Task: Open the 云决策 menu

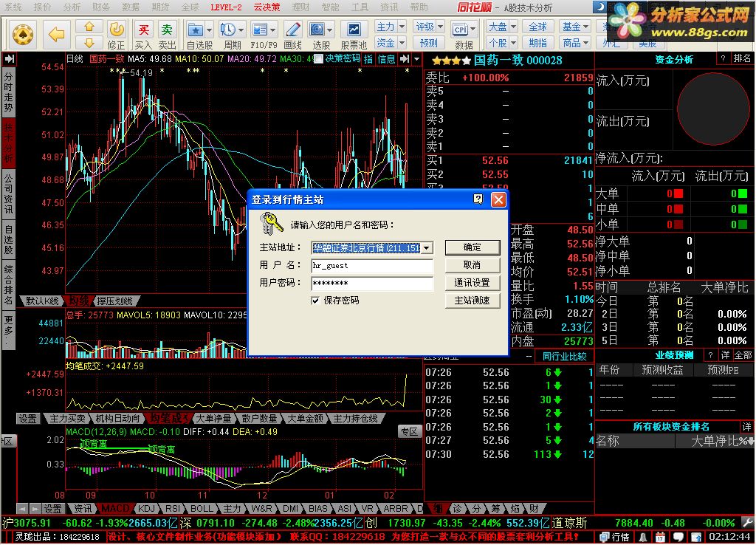Action: pyautogui.click(x=267, y=7)
